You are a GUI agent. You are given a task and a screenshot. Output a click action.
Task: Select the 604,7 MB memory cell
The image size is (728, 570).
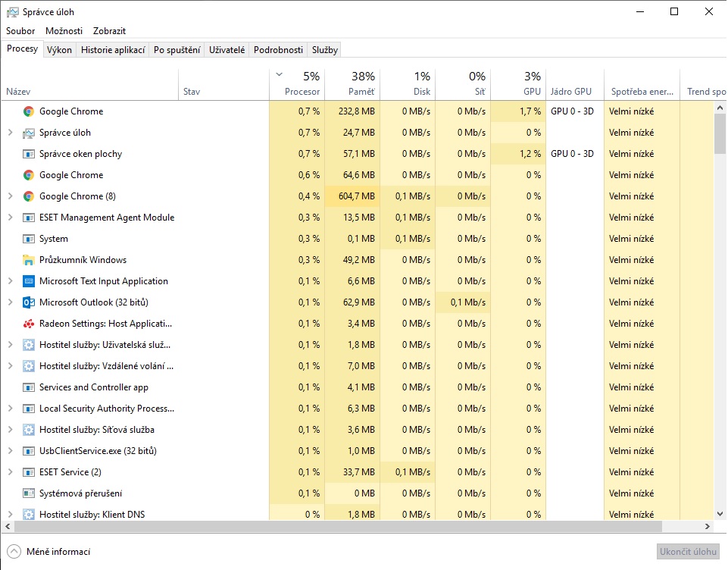[x=352, y=196]
